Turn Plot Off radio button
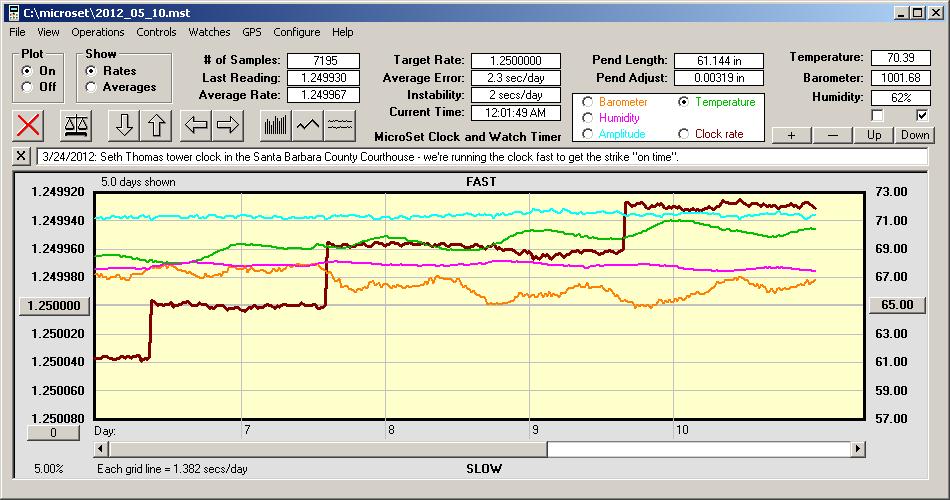The height and width of the screenshot is (500, 950). tap(27, 87)
